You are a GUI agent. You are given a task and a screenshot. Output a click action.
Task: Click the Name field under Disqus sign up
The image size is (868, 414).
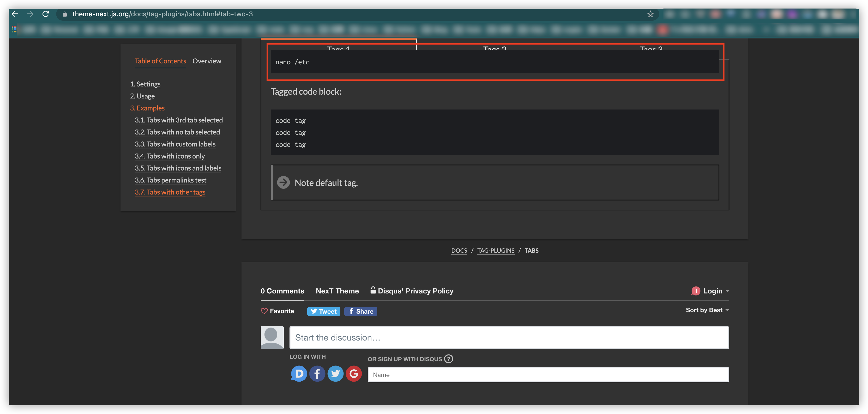click(x=548, y=374)
